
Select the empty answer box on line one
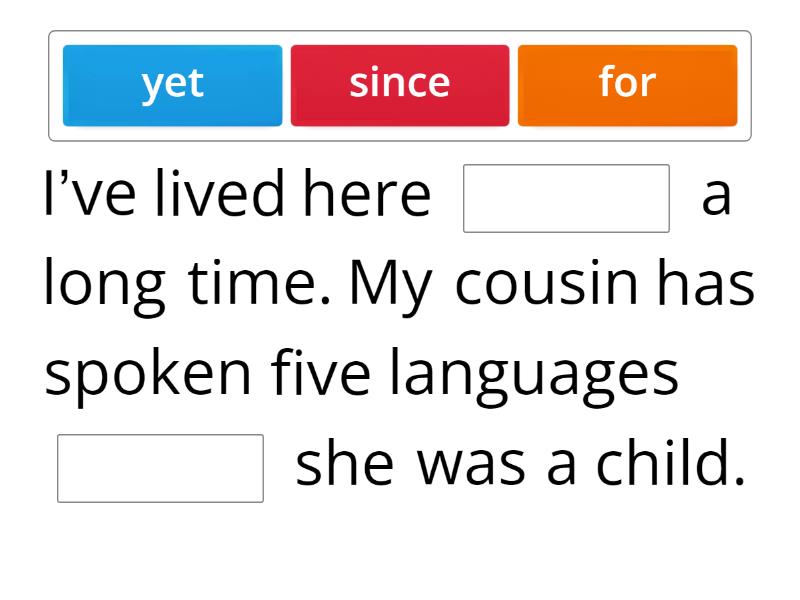(566, 196)
